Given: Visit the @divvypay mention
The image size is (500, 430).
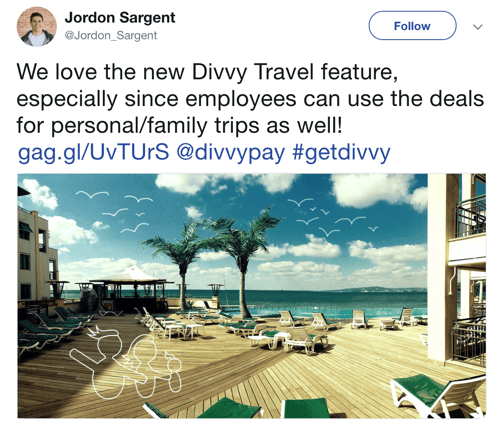Looking at the screenshot, I should coord(230,152).
